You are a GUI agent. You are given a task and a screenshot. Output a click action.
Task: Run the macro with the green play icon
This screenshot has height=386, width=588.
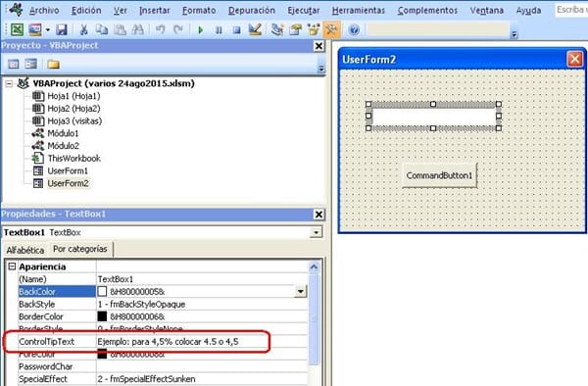coord(200,29)
